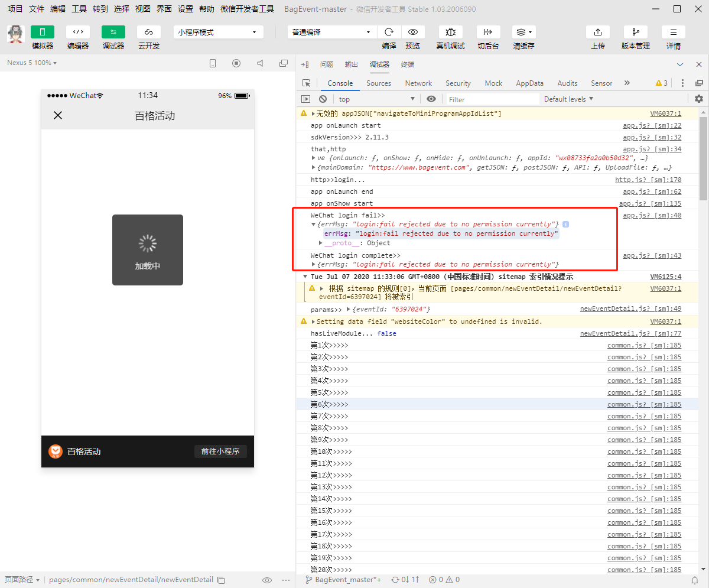Screen dimensions: 709x588
Task: Collapse the debugger panel with the chevron
Action: (x=680, y=64)
